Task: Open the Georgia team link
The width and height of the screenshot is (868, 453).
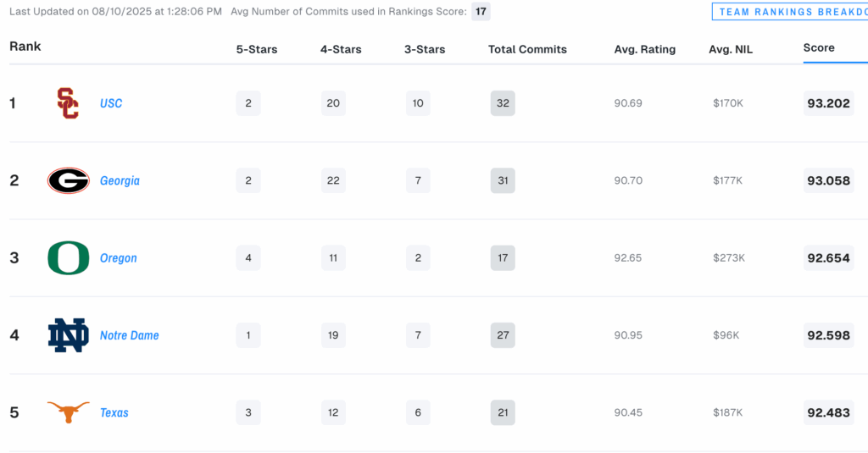Action: (x=120, y=181)
